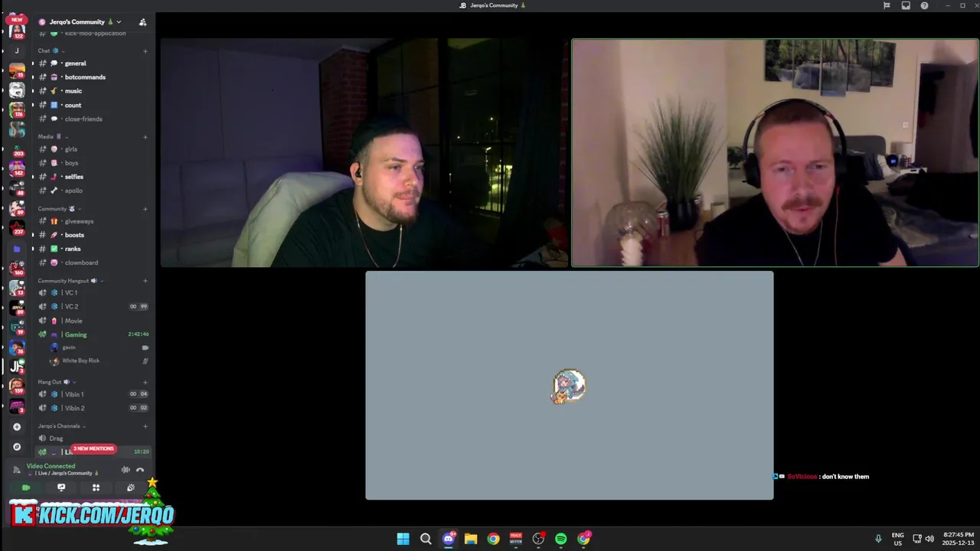Join the Movie voice channel
The height and width of the screenshot is (551, 980).
92,321
